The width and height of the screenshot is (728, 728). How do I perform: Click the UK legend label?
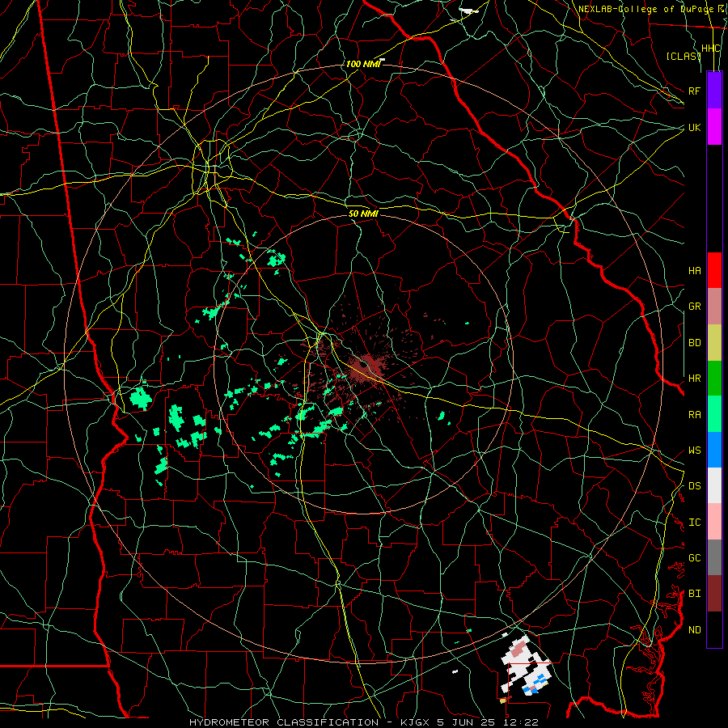694,127
